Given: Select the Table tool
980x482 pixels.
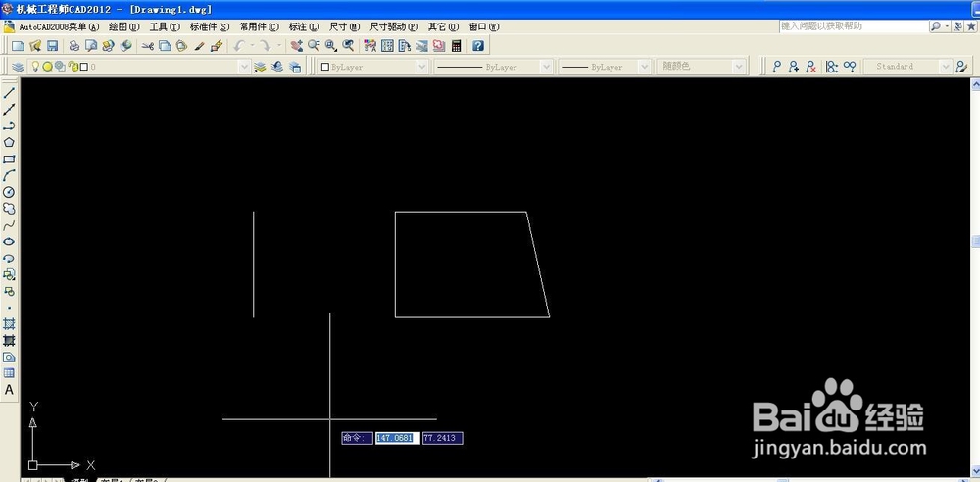Looking at the screenshot, I should [x=9, y=373].
